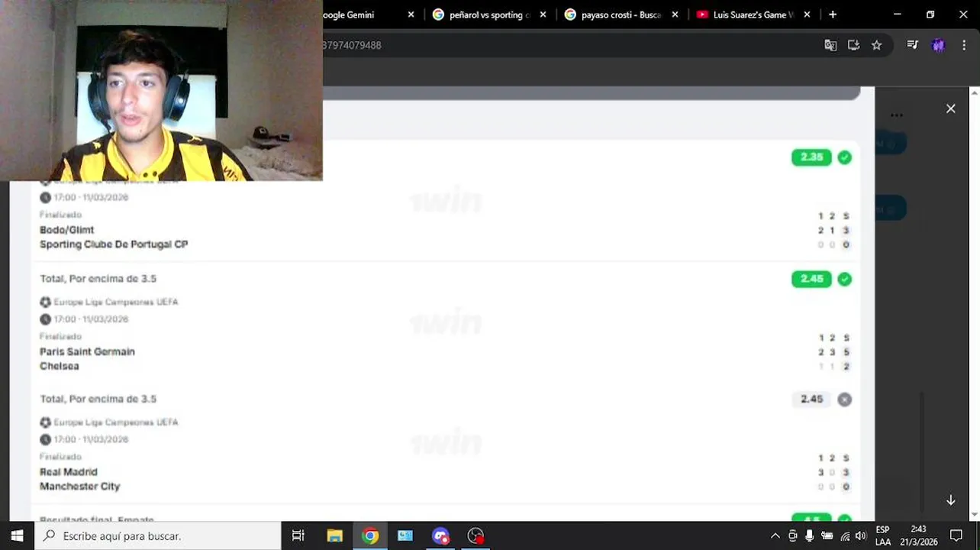Image resolution: width=980 pixels, height=550 pixels.
Task: Click the Windows taskbar search box
Action: point(158,535)
